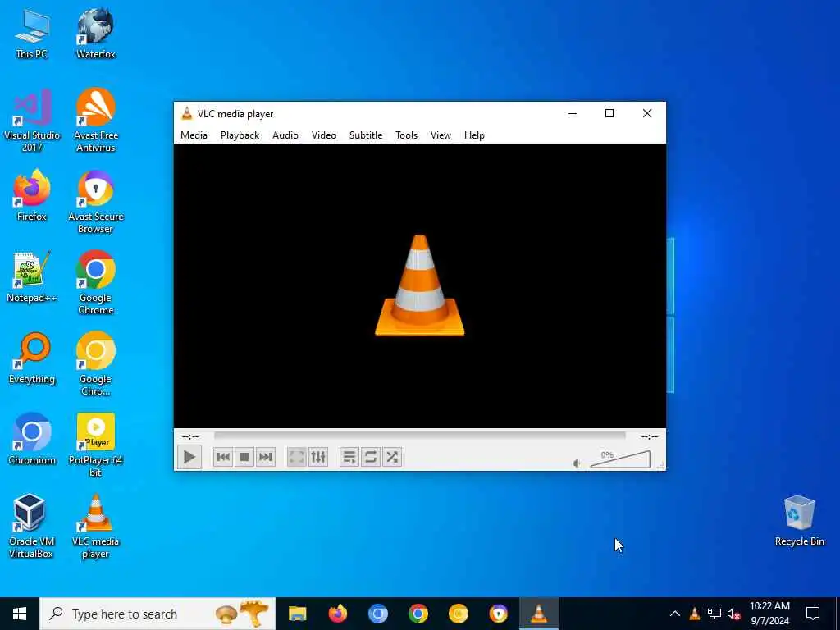Click the elapsed time label in VLC
Screen dimensions: 840x630
190,436
